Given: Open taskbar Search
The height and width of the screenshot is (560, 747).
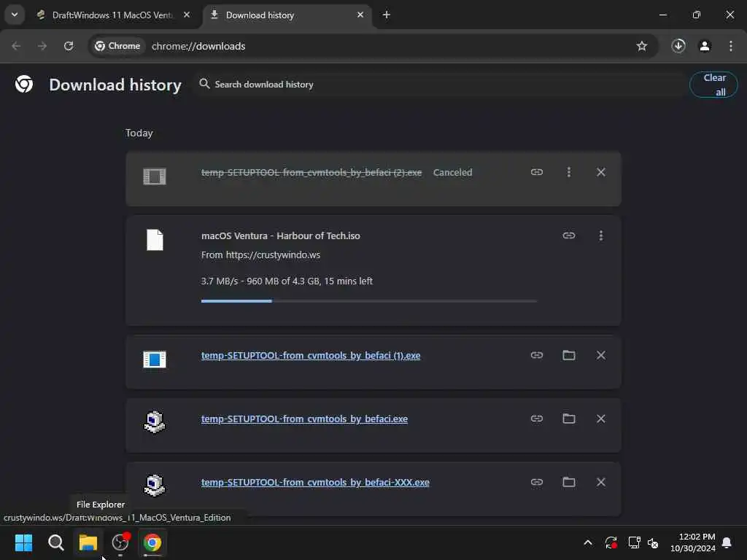Looking at the screenshot, I should tap(55, 542).
